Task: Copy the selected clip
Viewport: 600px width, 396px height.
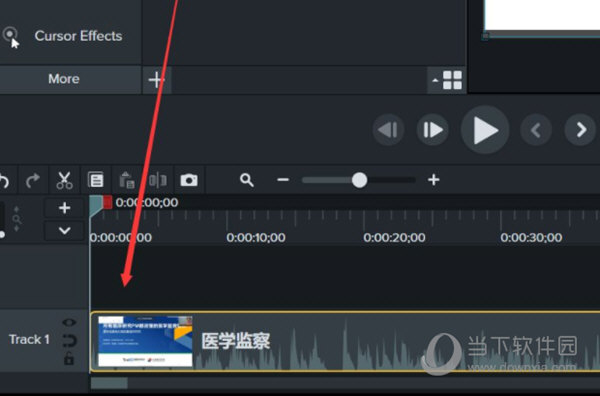Action: (96, 180)
